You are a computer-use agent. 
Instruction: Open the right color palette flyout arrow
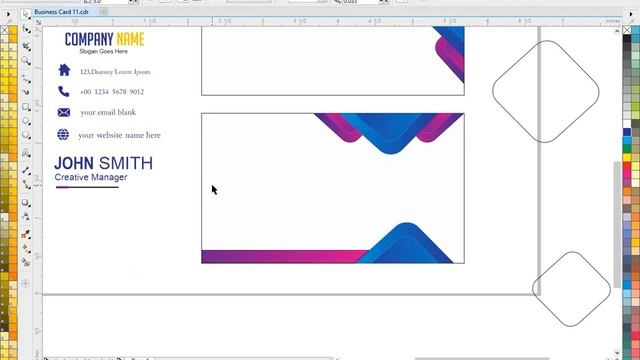[x=631, y=14]
